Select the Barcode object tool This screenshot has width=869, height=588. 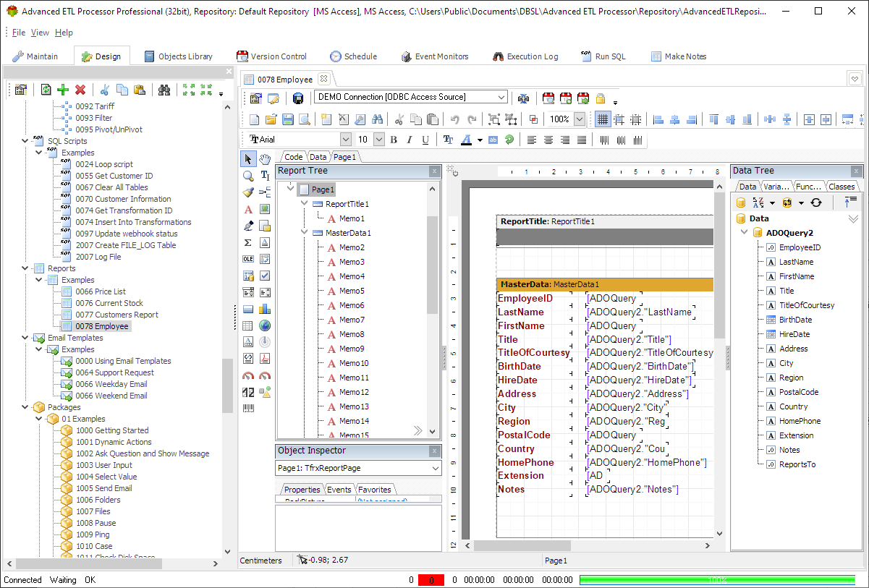pyautogui.click(x=248, y=409)
